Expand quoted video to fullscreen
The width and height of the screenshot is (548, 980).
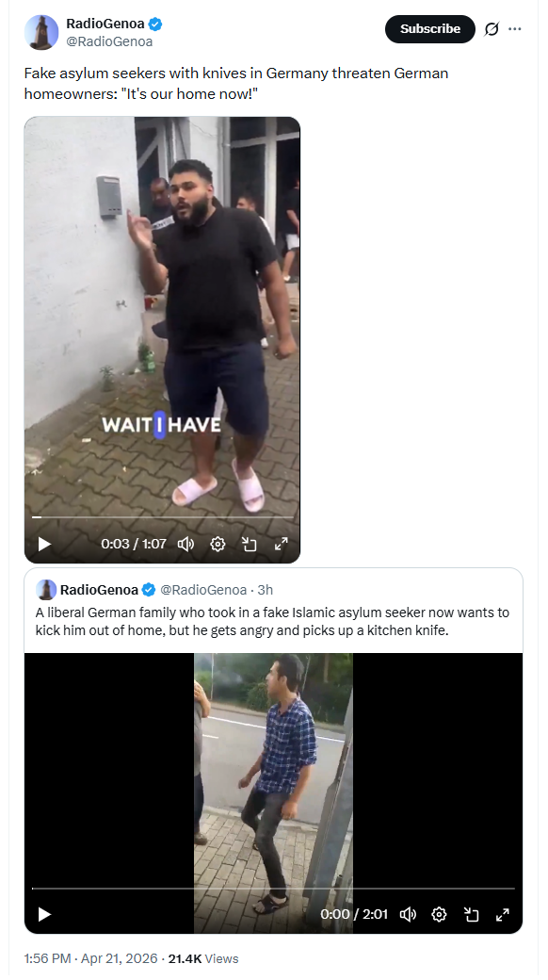click(503, 914)
